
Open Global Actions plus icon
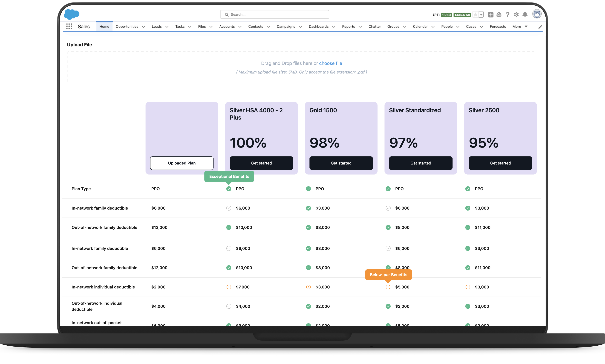(x=490, y=15)
